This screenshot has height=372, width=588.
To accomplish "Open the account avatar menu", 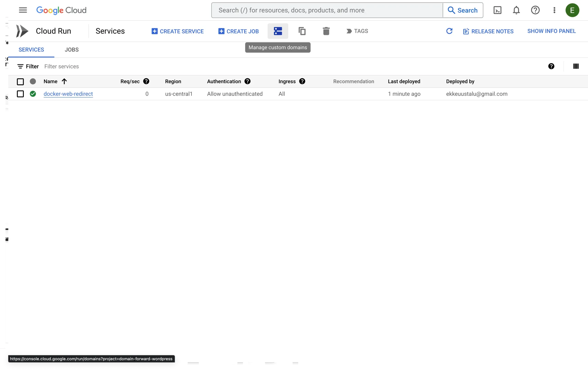I will point(573,10).
